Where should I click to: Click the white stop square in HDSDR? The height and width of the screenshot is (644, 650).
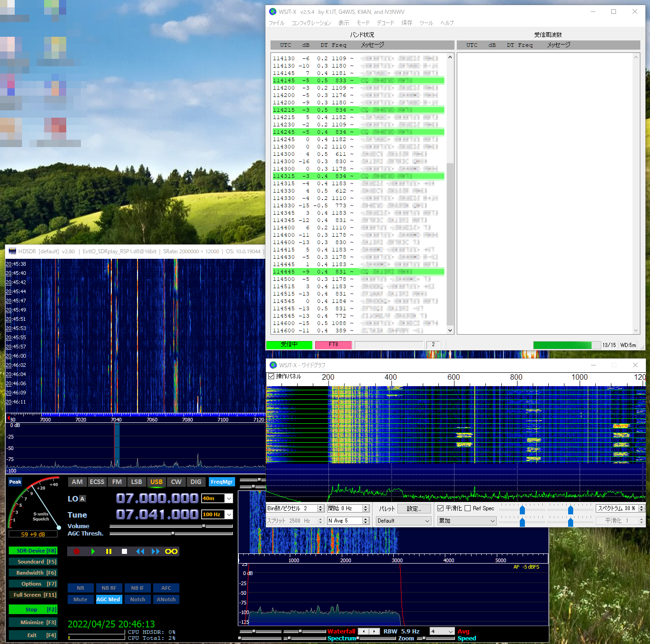pyautogui.click(x=124, y=551)
